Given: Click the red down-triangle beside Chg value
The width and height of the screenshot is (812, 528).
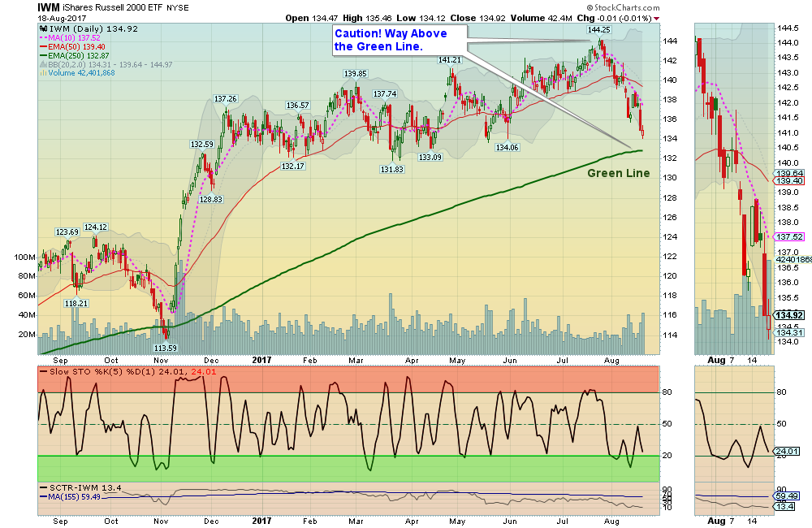Looking at the screenshot, I should click(657, 19).
